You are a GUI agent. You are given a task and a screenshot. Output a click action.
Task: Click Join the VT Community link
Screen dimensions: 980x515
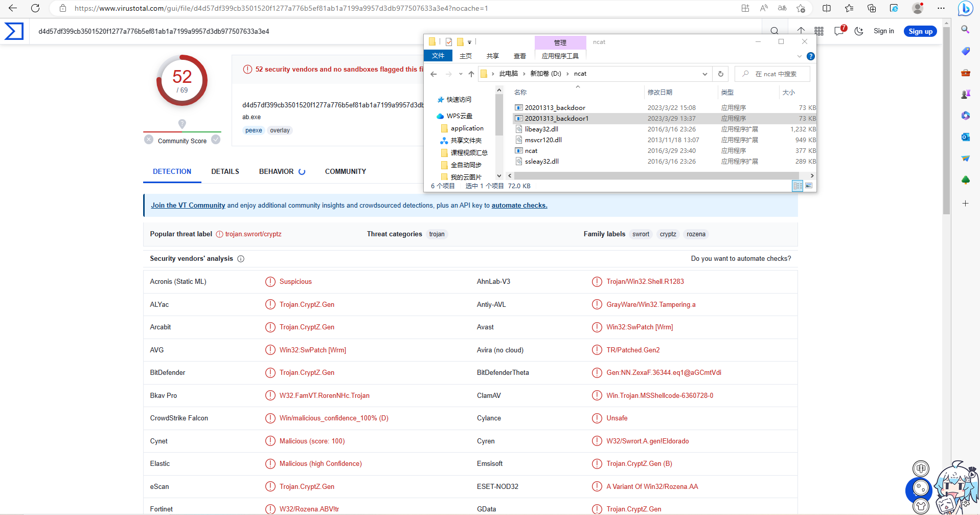pos(188,205)
